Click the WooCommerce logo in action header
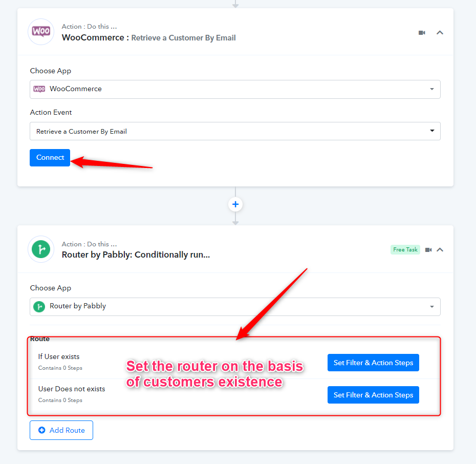 41,32
